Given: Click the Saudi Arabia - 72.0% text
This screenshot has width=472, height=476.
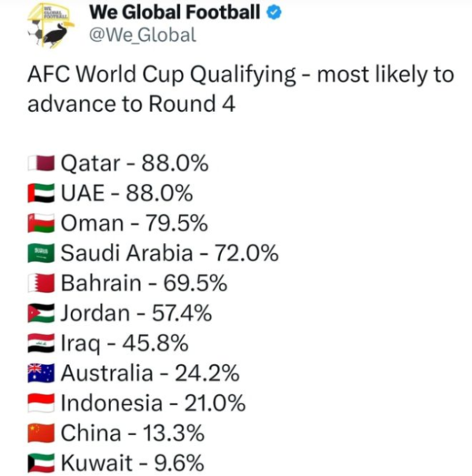Looking at the screenshot, I should click(x=169, y=253).
